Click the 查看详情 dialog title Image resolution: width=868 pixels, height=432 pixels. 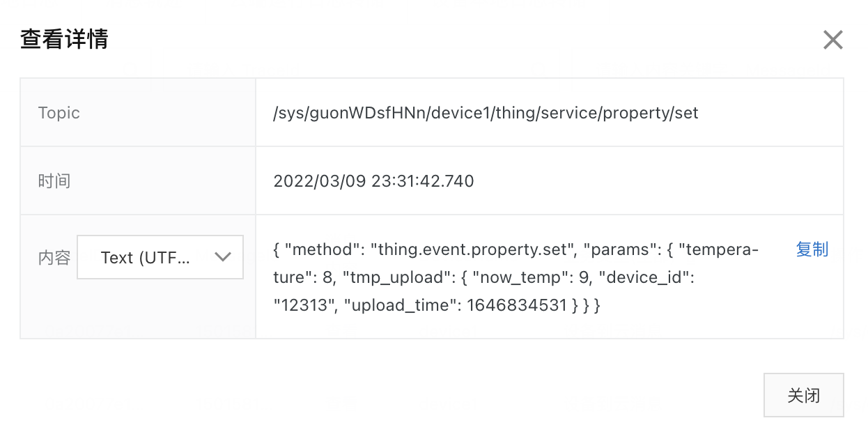tap(64, 39)
